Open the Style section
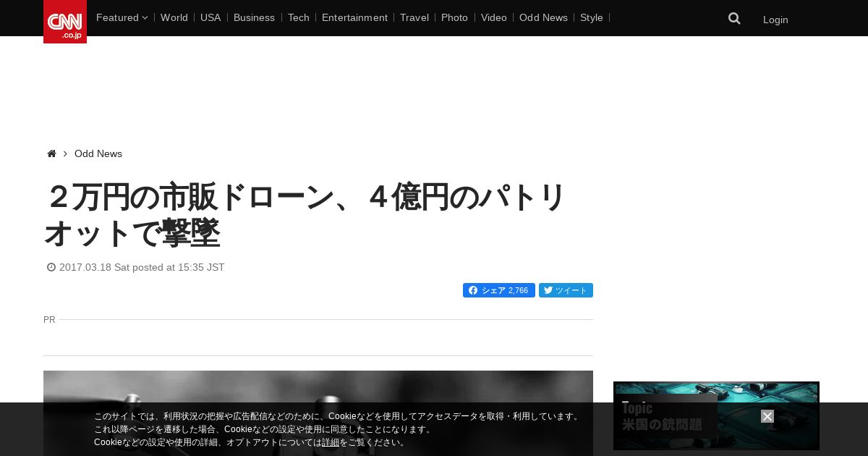This screenshot has width=868, height=456. point(592,17)
